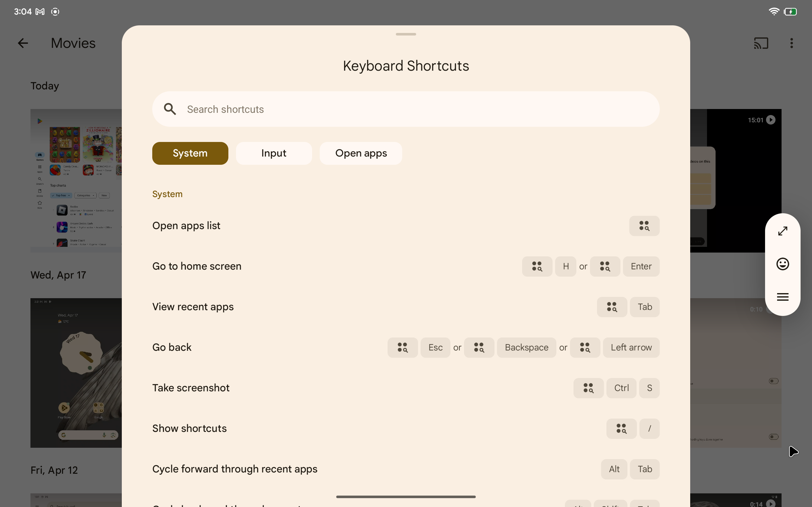Switch to the Open apps tab
Image resolution: width=812 pixels, height=507 pixels.
click(x=361, y=152)
